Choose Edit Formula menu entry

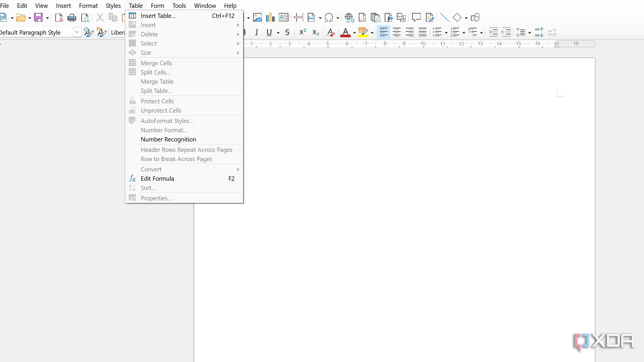coord(184,179)
